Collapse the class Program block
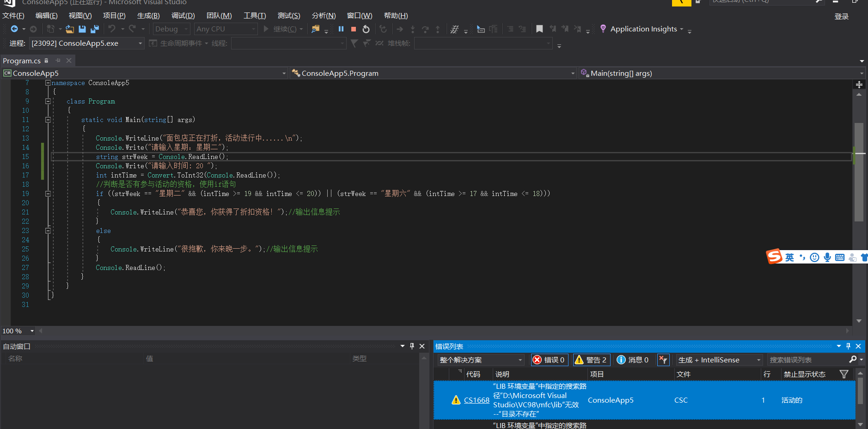 [x=48, y=101]
